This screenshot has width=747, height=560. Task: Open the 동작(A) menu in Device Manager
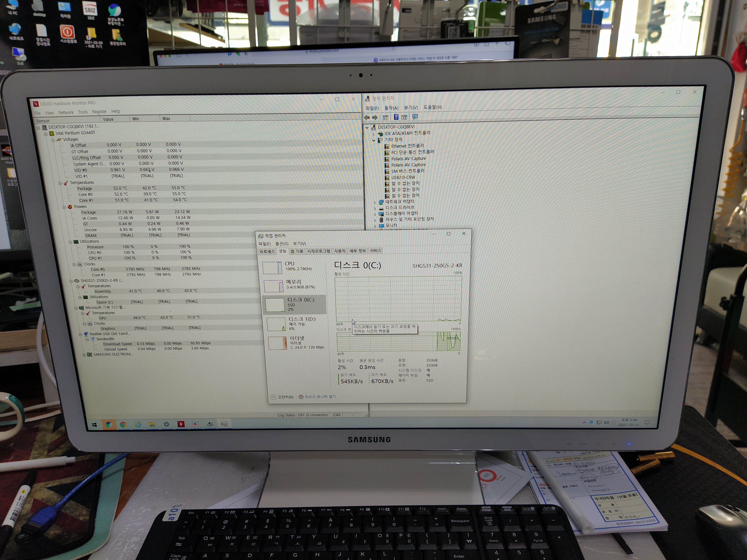(x=391, y=108)
